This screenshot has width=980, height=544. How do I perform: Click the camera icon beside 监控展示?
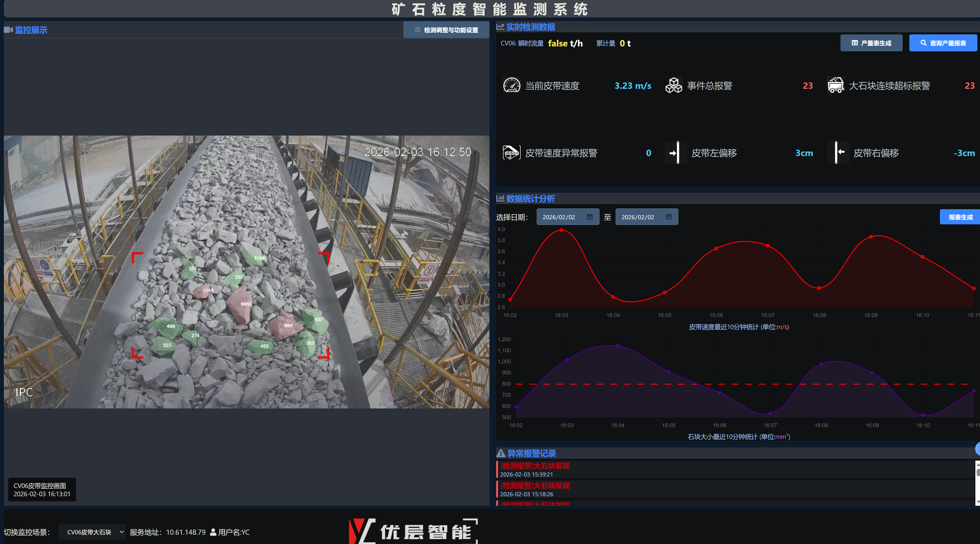[8, 30]
